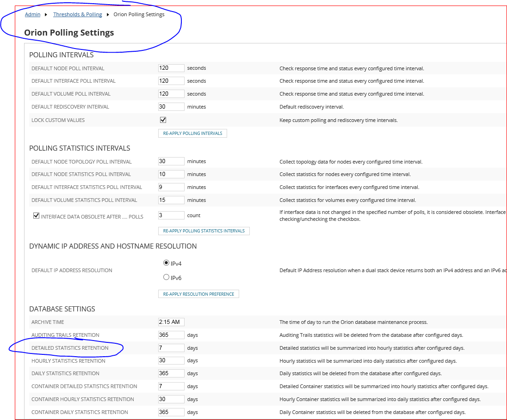Image resolution: width=507 pixels, height=420 pixels.
Task: Click the 'Default rediscovery interval.' description
Action: point(312,107)
